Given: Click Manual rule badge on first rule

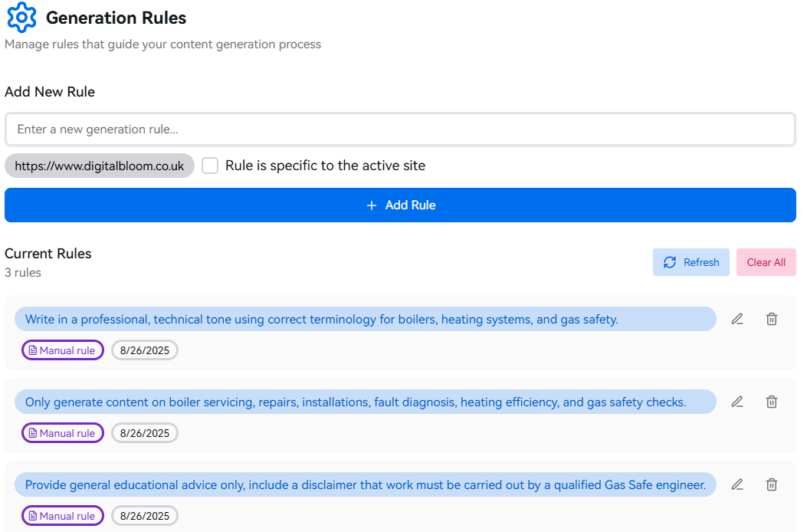Looking at the screenshot, I should pos(62,350).
